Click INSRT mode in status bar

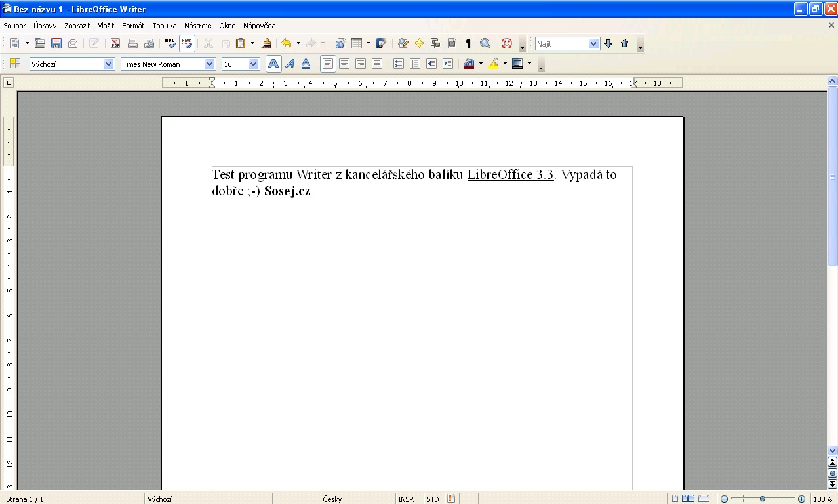point(408,499)
